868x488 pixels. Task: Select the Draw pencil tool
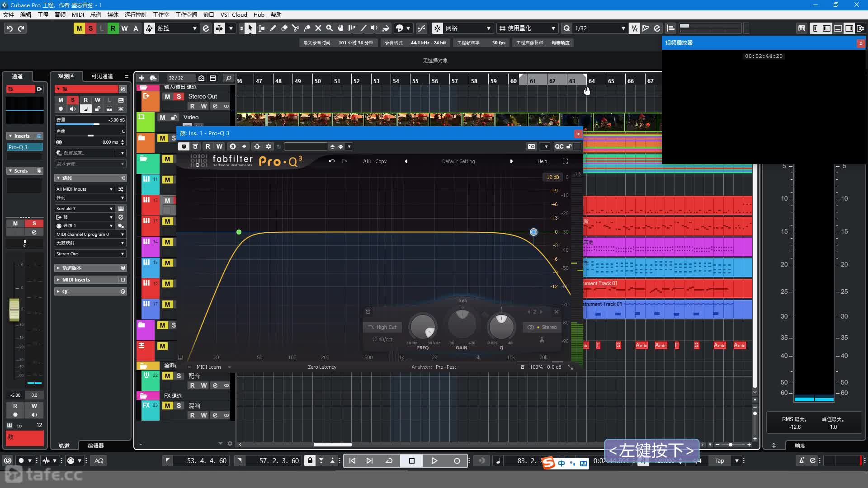273,28
